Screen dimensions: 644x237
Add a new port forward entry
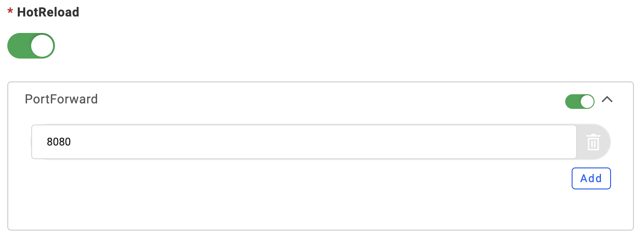click(x=591, y=178)
